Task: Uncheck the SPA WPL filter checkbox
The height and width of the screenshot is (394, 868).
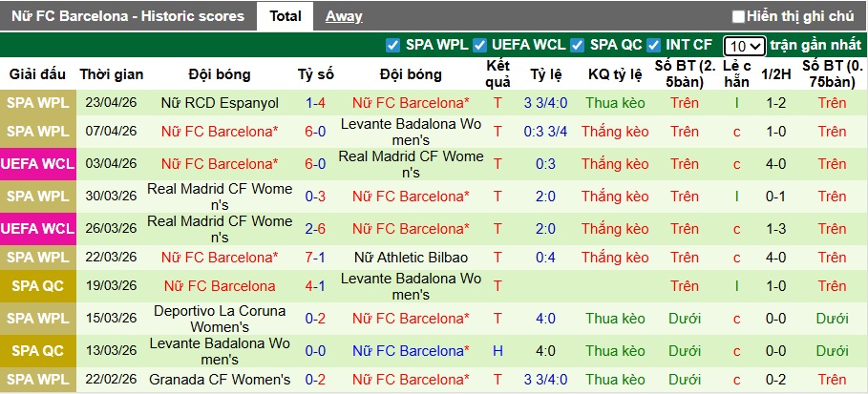Action: (x=392, y=45)
